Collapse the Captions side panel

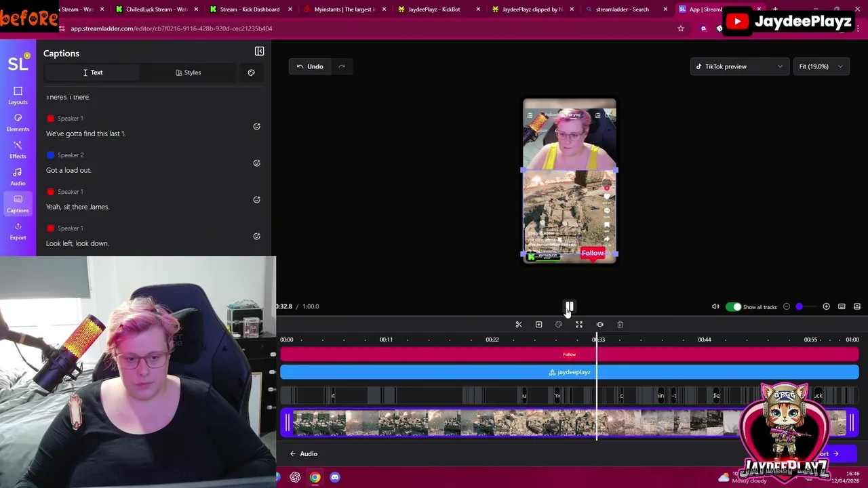pos(259,52)
